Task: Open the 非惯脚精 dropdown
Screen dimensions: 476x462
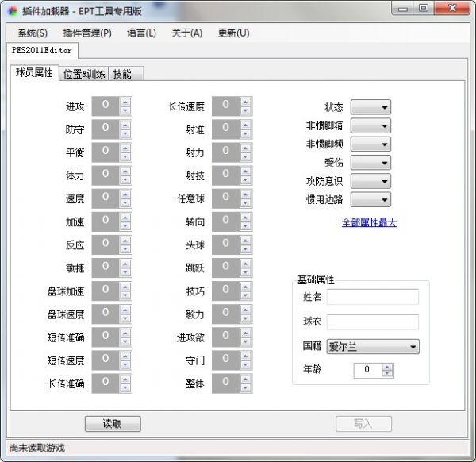Action: [370, 125]
